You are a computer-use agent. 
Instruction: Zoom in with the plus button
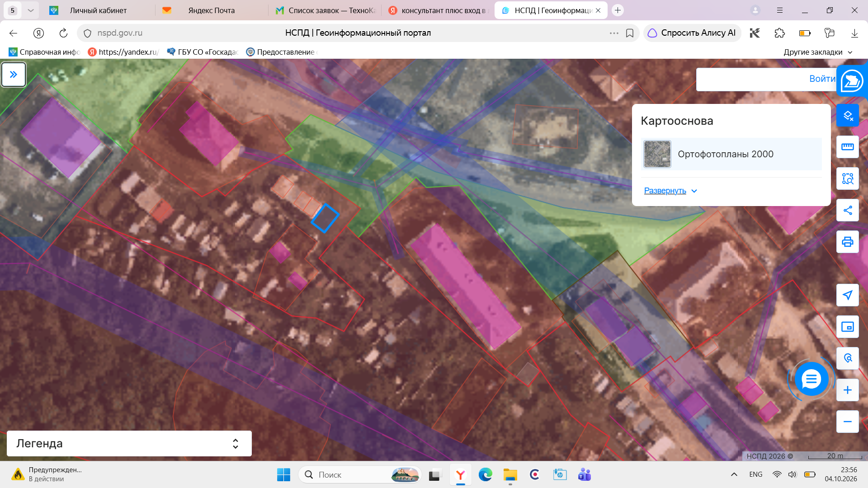point(847,390)
